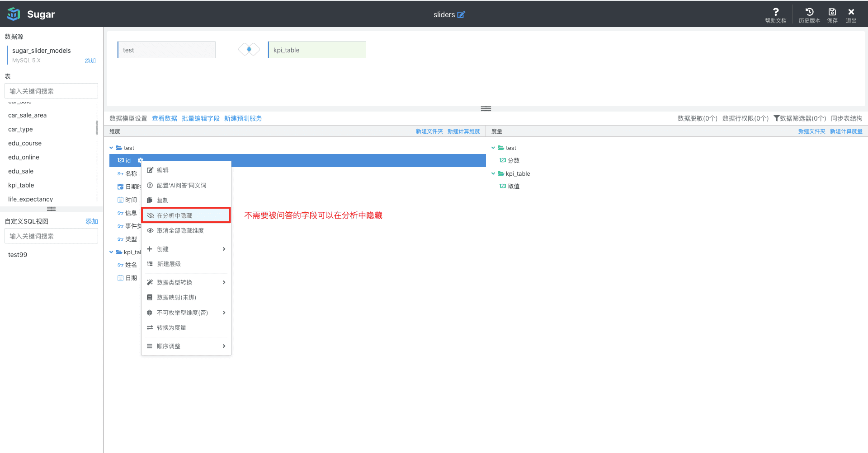The width and height of the screenshot is (868, 453).
Task: Click the horizontal panel divider handle
Action: [x=486, y=109]
